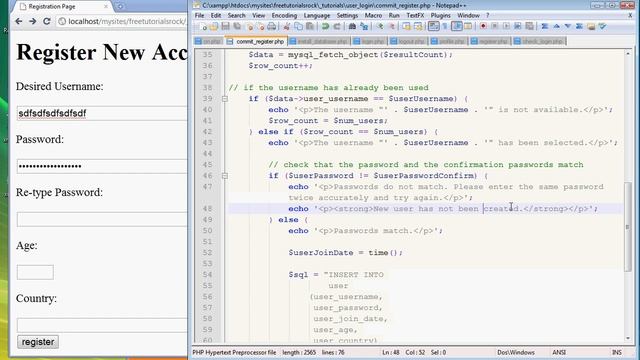Image resolution: width=640 pixels, height=360 pixels.
Task: Click the spell-check checkmark toolbar icon
Action: [x=602, y=27]
